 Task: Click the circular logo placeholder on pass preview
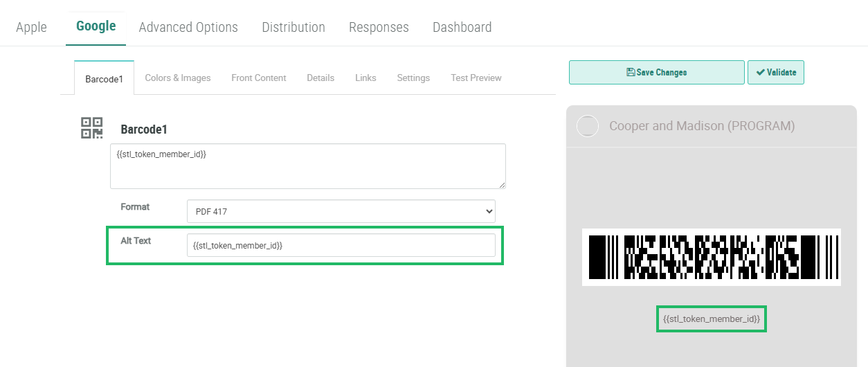click(x=588, y=126)
